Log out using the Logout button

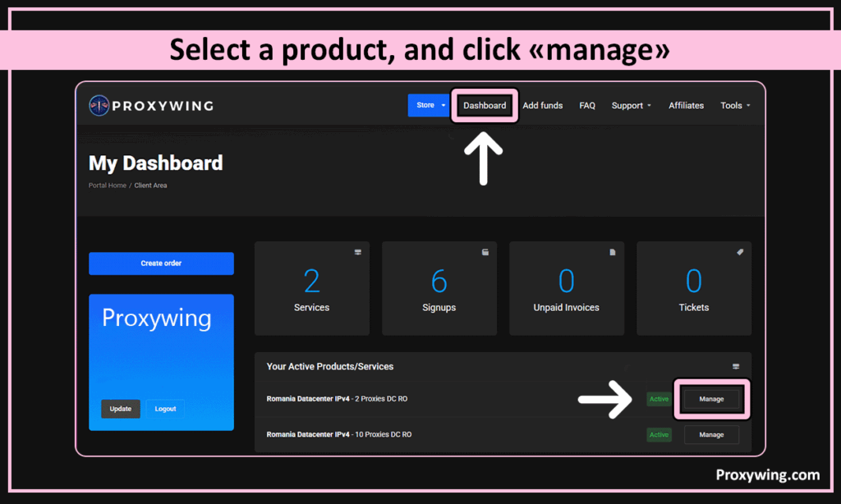(165, 409)
